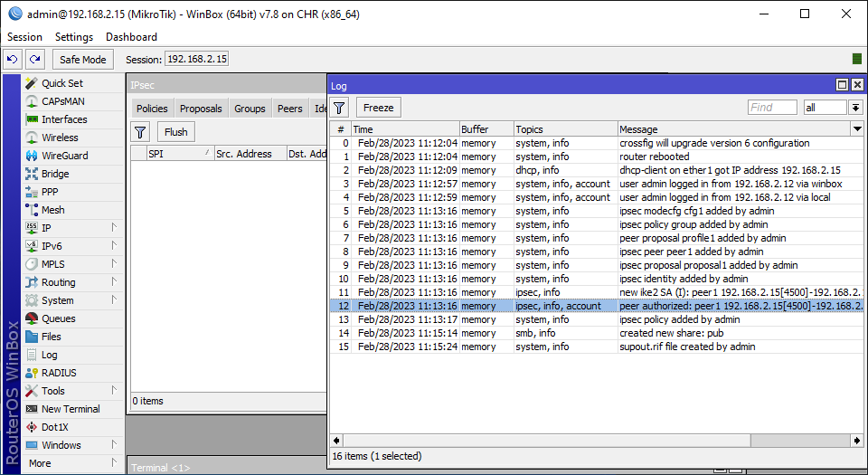
Task: Switch to IPsec Peers tab
Action: (290, 109)
